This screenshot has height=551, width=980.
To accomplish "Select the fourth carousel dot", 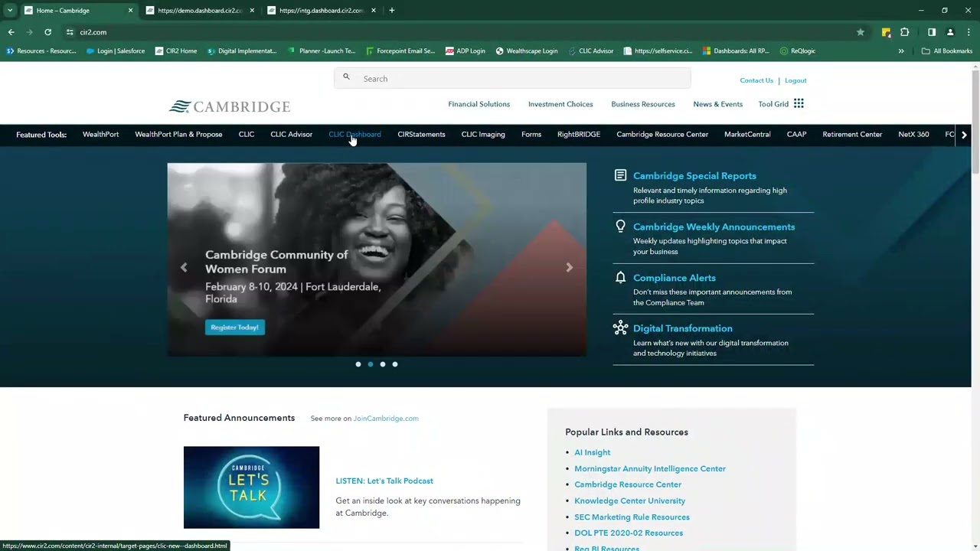I will 395,364.
